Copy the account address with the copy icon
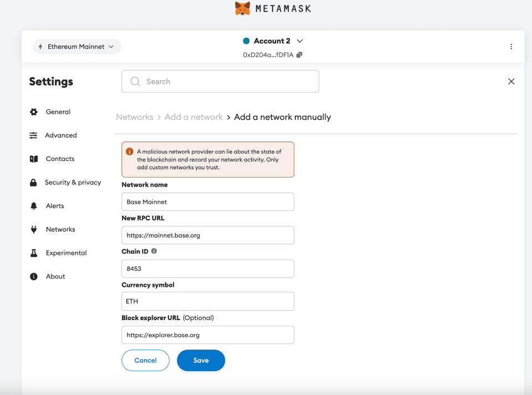The height and width of the screenshot is (395, 532). pos(300,55)
